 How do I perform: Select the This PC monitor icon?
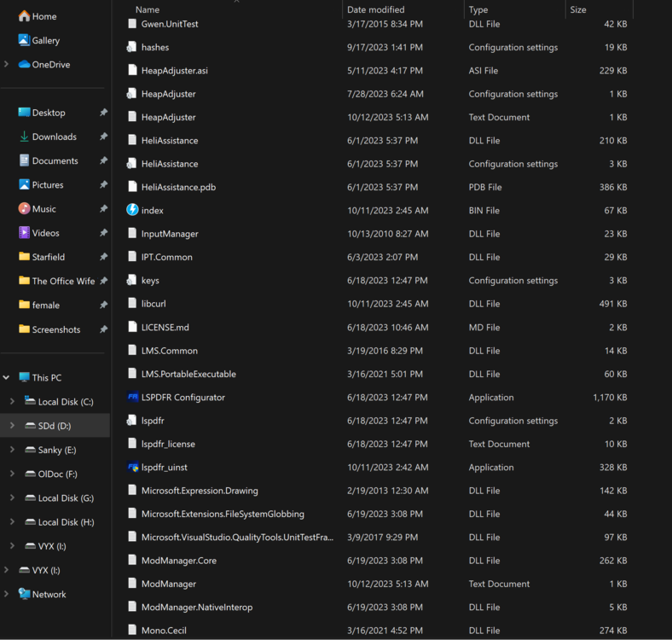pos(24,377)
